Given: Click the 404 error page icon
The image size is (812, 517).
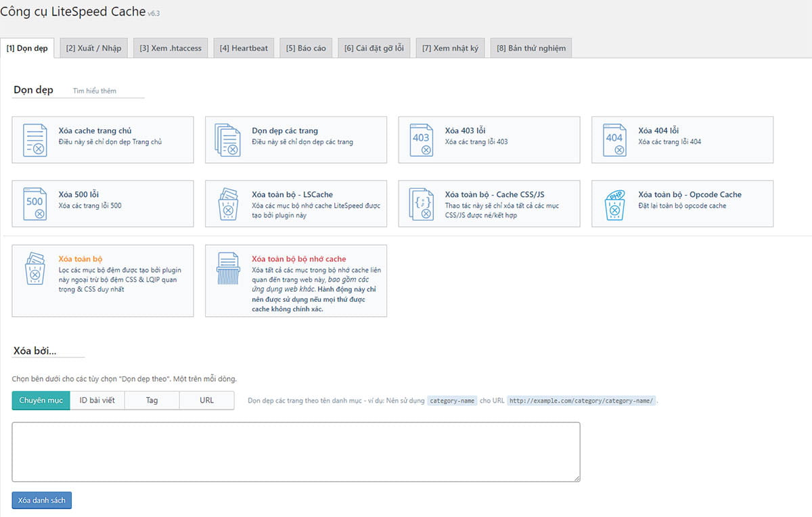Looking at the screenshot, I should pos(614,140).
